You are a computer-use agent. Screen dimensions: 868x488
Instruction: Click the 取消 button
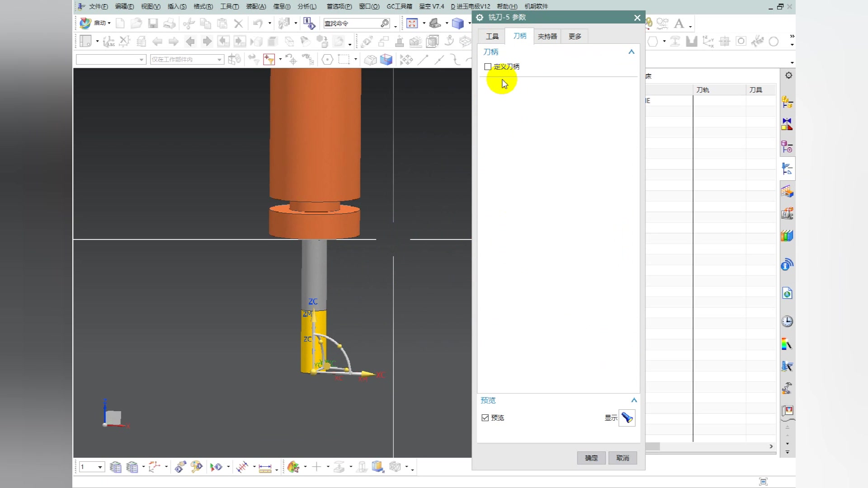pos(623,458)
